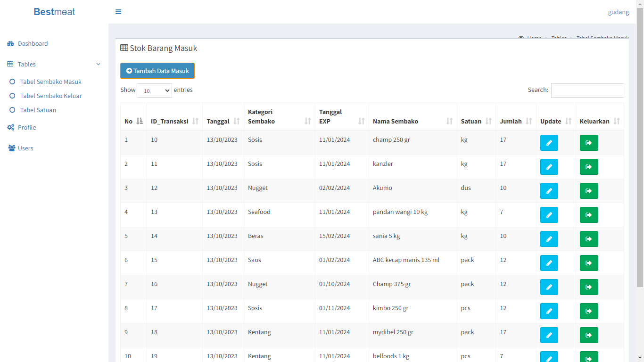644x362 pixels.
Task: Open Tabel Sembako Masuk in sidebar
Action: point(50,82)
